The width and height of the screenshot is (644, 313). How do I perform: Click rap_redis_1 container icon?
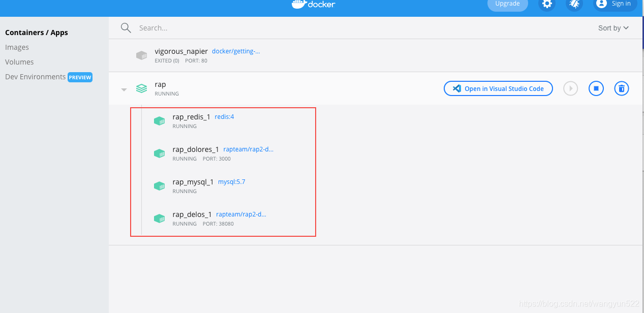pyautogui.click(x=159, y=121)
